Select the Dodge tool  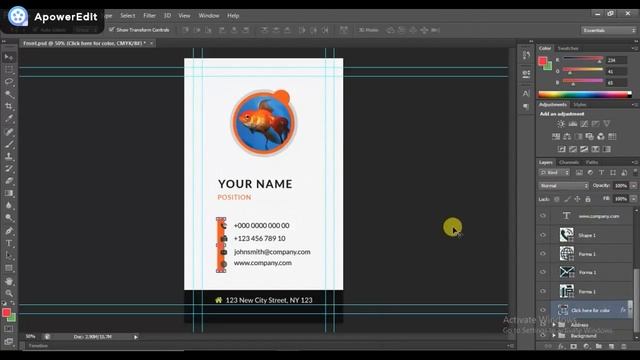coord(9,218)
